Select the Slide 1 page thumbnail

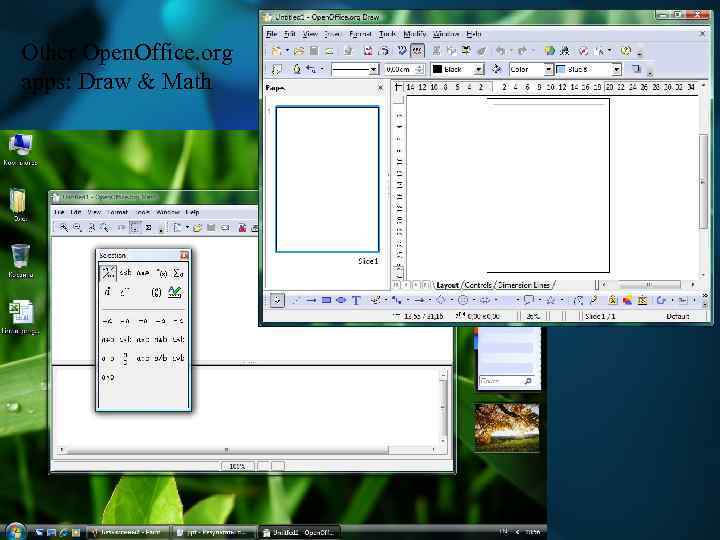327,179
